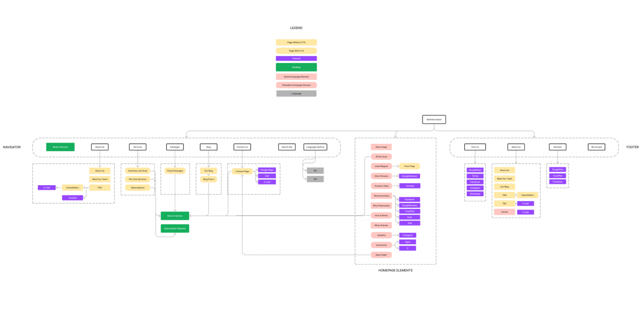Select the WhatsApp node under Find Us

click(x=475, y=194)
